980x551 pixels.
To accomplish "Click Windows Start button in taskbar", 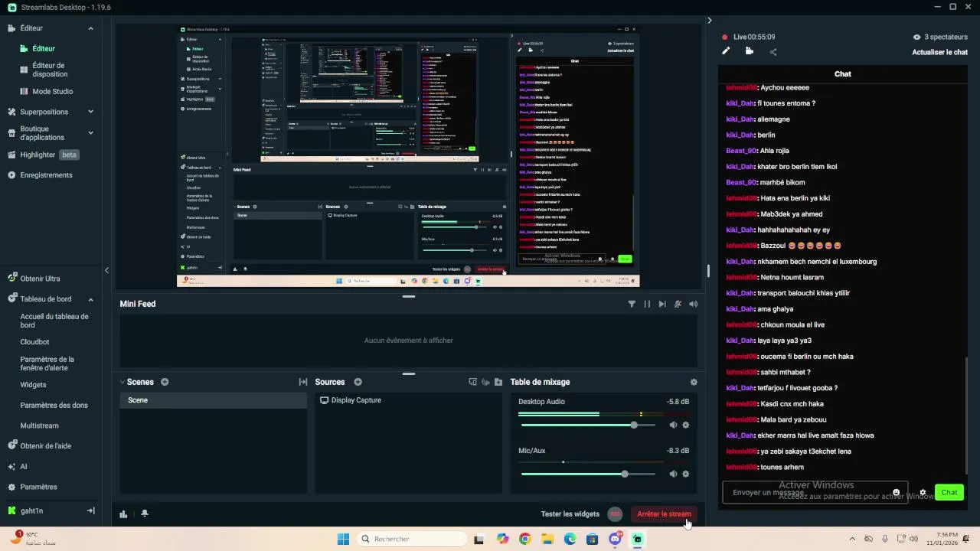I will [x=344, y=539].
